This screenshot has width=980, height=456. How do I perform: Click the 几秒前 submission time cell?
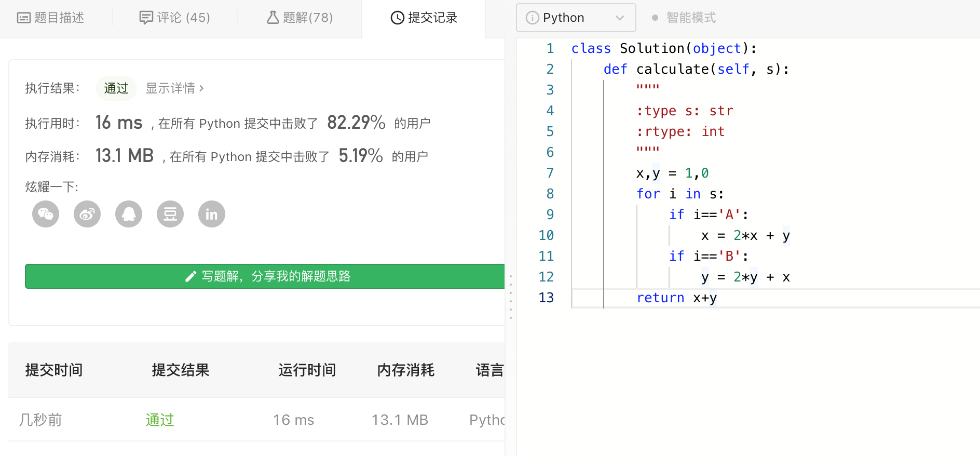tap(40, 420)
